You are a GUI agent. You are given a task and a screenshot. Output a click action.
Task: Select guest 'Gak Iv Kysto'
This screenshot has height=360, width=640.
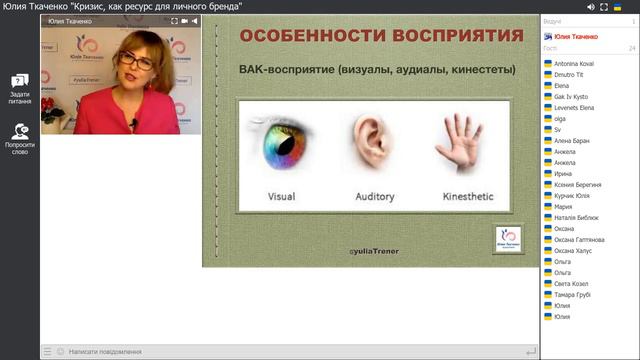coord(571,97)
